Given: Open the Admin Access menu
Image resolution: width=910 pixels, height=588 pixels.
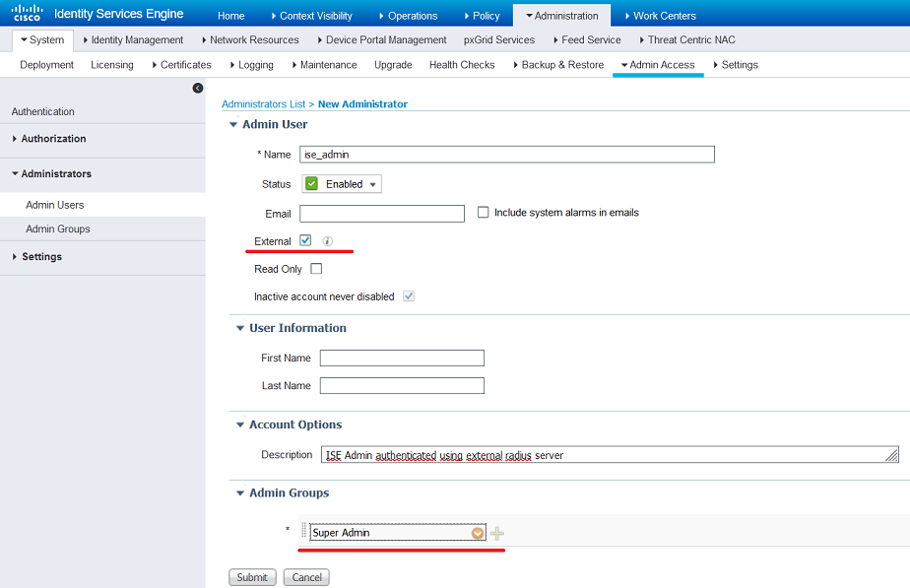Looking at the screenshot, I should [658, 64].
